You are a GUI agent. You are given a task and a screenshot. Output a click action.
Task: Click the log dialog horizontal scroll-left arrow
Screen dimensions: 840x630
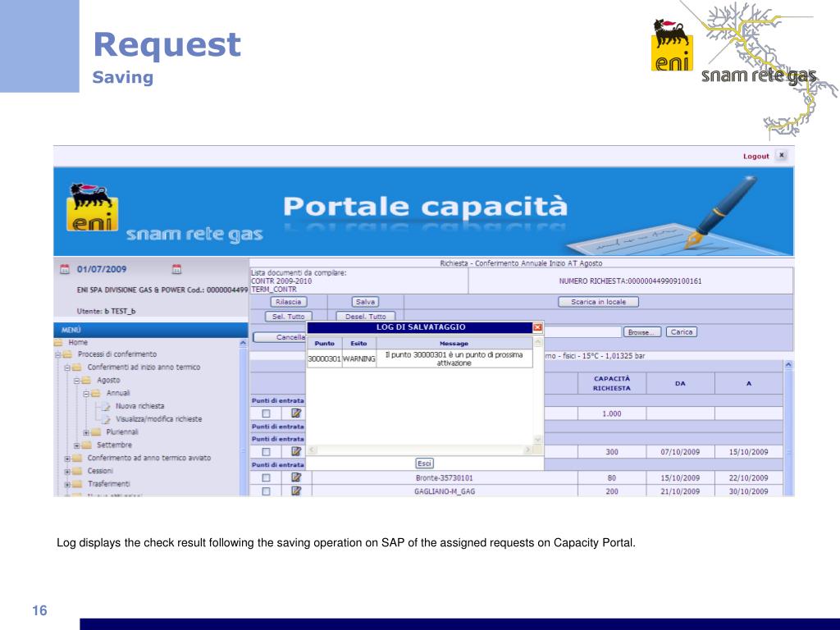tap(312, 450)
